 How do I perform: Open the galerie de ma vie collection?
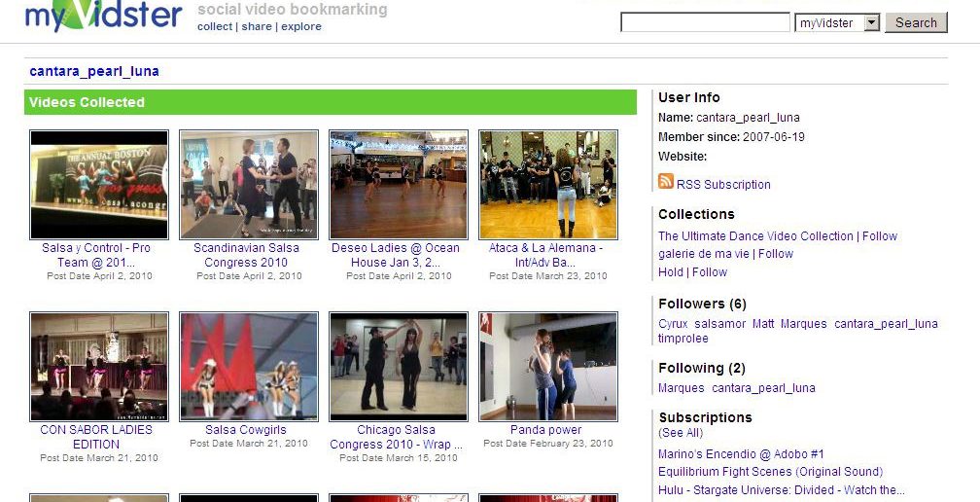703,254
